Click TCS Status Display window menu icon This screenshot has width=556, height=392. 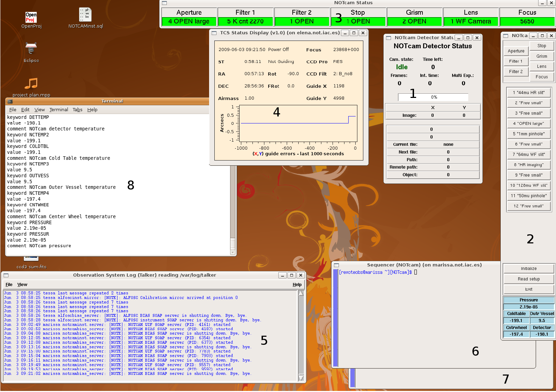[x=214, y=33]
